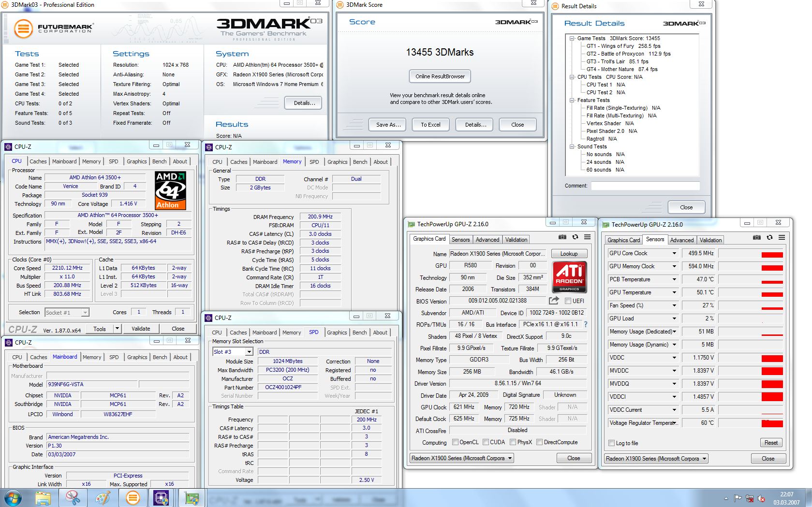Image resolution: width=812 pixels, height=507 pixels.
Task: Open GPU selector dropdown in Graphics Card window
Action: coord(462,458)
